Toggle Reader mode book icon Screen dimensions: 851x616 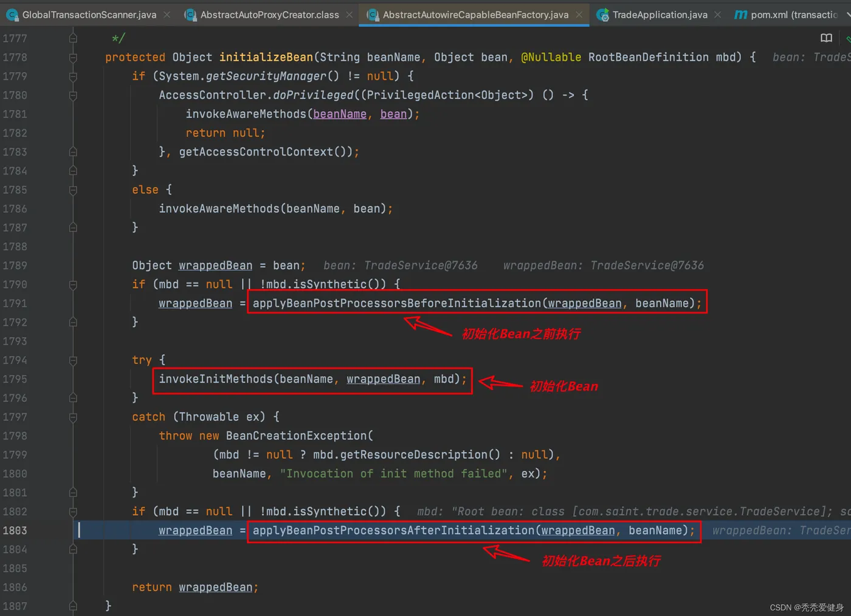[826, 38]
